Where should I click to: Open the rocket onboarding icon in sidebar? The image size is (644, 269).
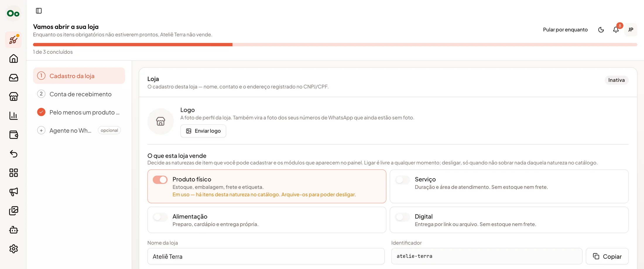(13, 40)
